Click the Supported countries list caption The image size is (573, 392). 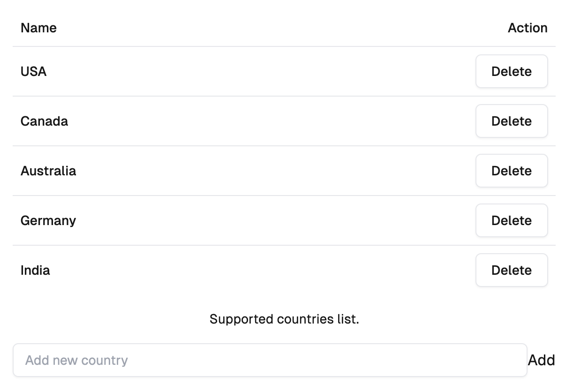click(284, 319)
